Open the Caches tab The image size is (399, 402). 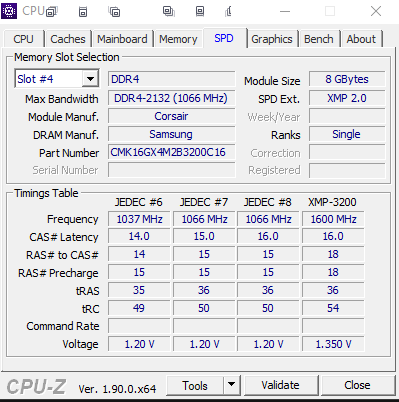(x=68, y=39)
